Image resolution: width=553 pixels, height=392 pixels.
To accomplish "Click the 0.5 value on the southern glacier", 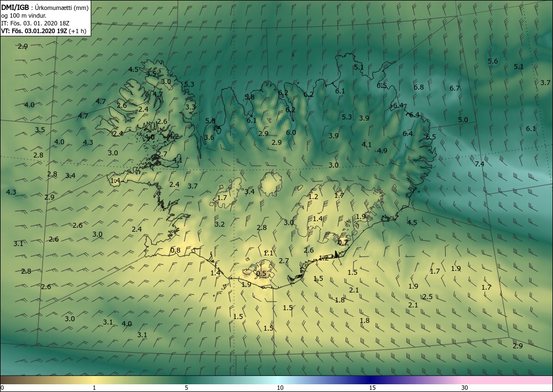I will (261, 274).
